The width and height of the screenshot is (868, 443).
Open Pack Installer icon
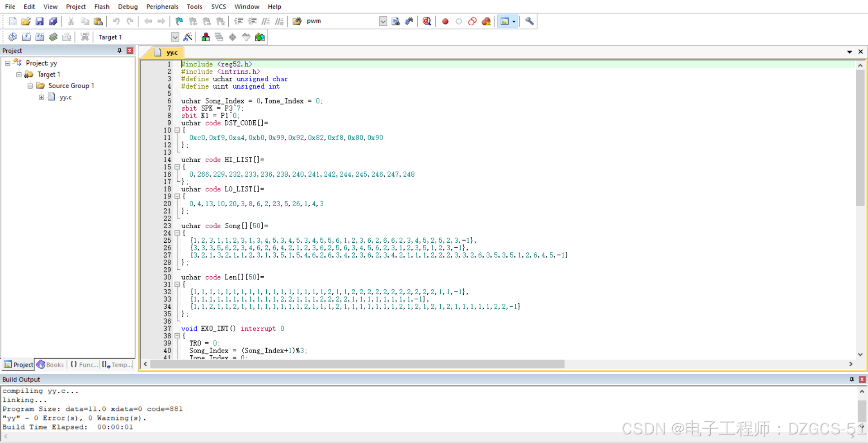(260, 37)
